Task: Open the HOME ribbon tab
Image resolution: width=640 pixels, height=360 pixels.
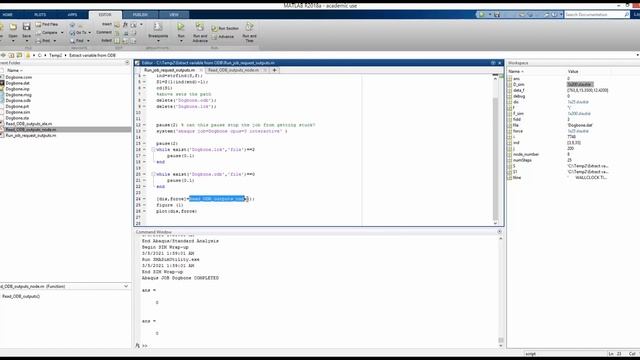Action: pos(7,15)
